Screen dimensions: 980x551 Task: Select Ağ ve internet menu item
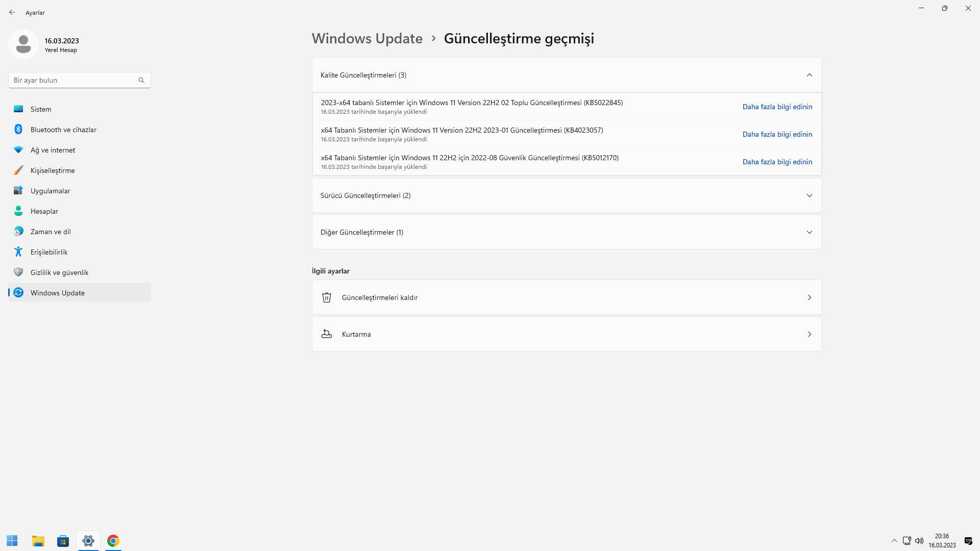pos(80,150)
